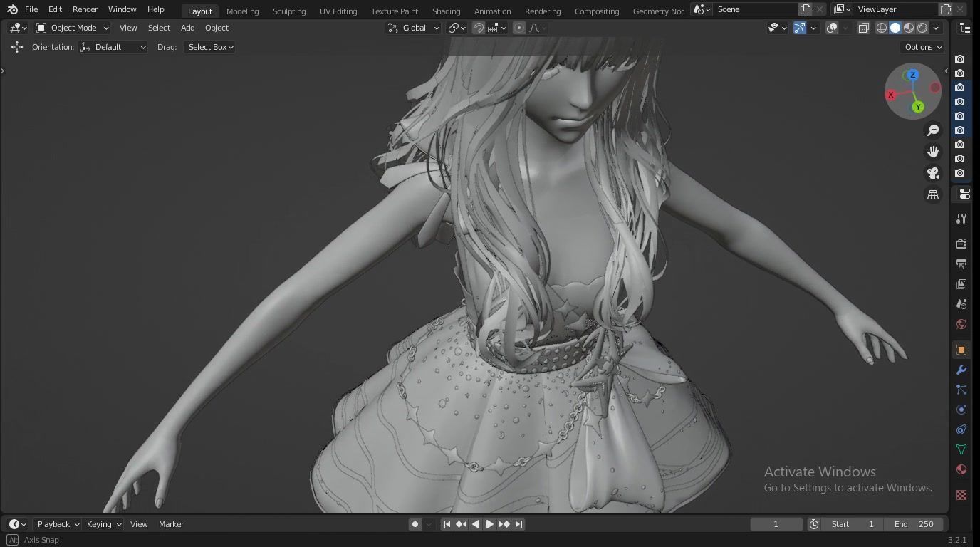Switch to wireframe viewport shading
Viewport: 980px width, 547px height.
[882, 28]
